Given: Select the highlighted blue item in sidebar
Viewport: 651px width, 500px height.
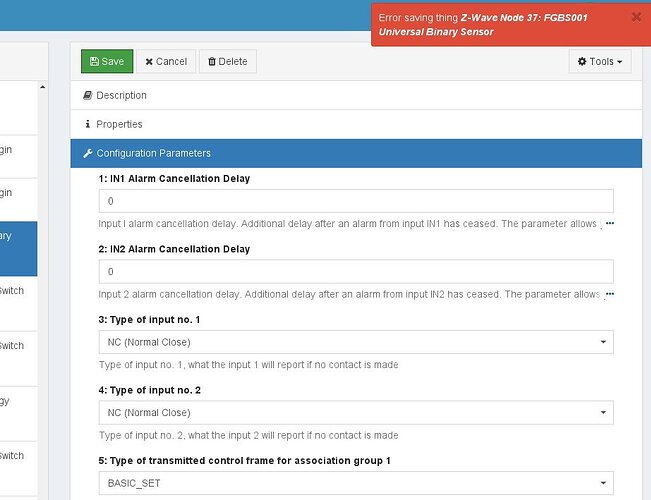Looking at the screenshot, I should (x=18, y=248).
